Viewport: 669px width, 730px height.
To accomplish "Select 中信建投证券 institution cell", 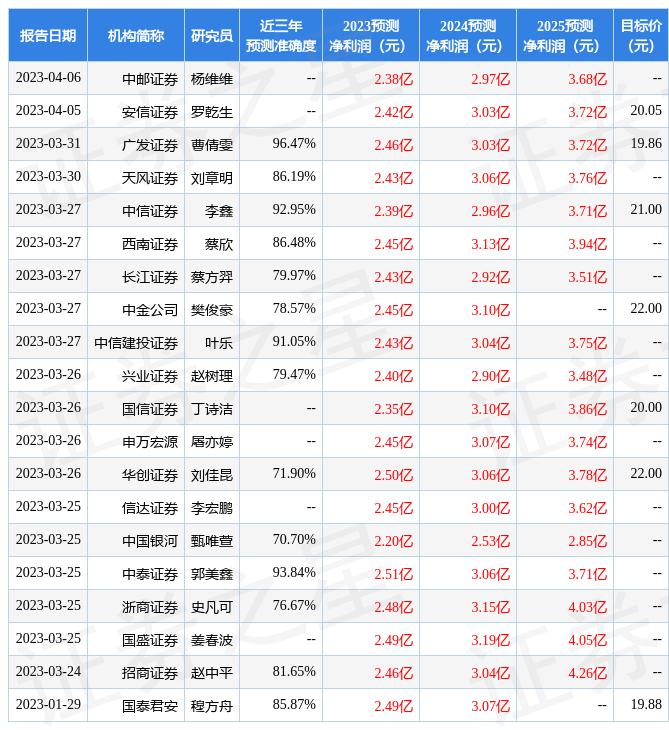I will [x=136, y=343].
